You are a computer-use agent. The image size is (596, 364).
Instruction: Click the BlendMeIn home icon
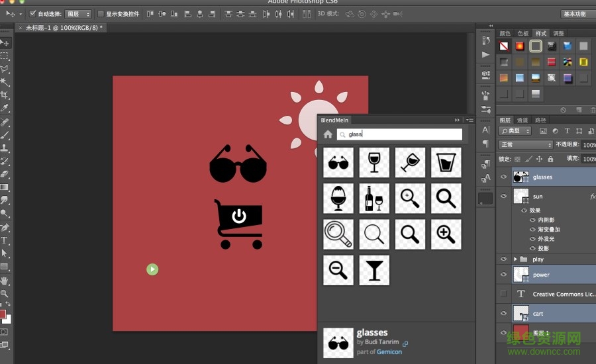(327, 134)
